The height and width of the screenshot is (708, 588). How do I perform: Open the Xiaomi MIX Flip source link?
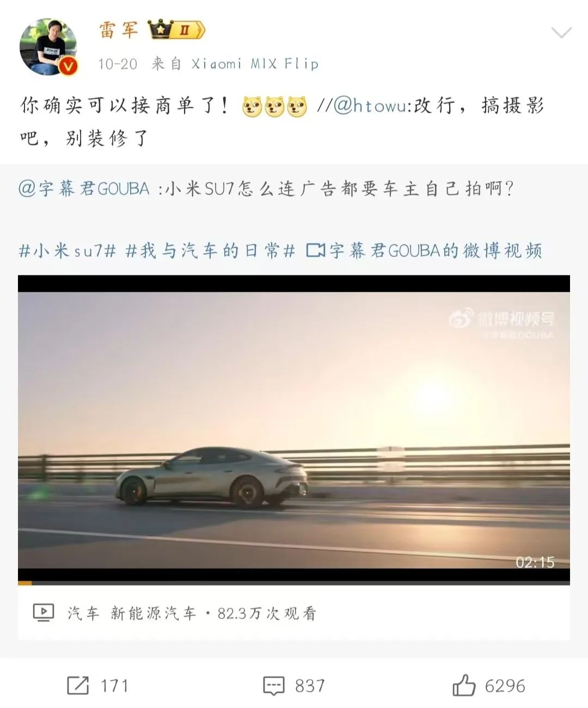(x=255, y=64)
